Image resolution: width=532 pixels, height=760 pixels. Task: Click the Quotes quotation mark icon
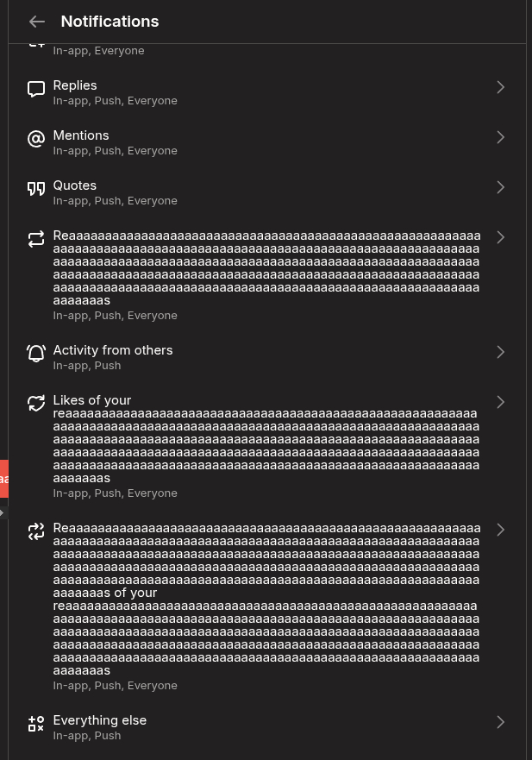pyautogui.click(x=36, y=189)
